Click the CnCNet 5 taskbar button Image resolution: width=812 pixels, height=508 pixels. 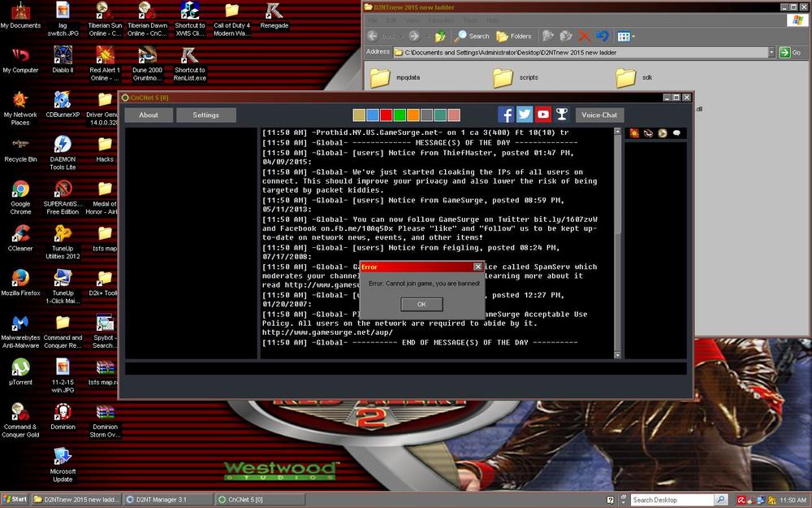pos(259,500)
